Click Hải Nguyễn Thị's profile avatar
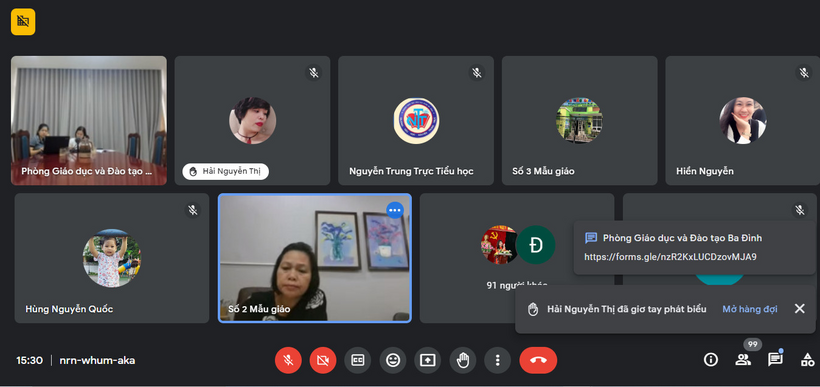The image size is (820, 387). point(253,120)
